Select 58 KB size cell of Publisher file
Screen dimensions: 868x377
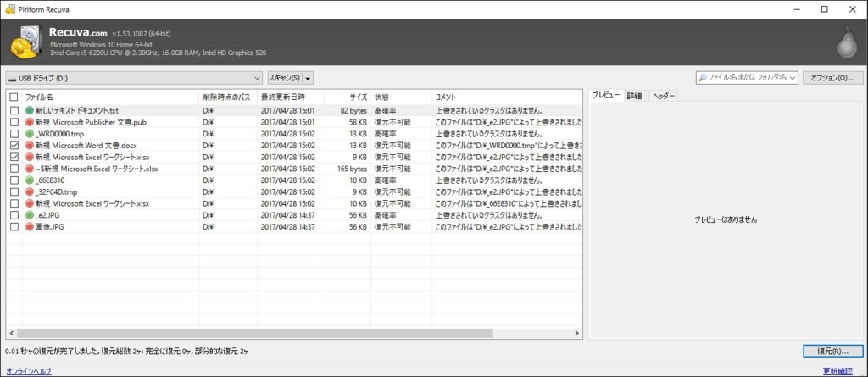[358, 122]
